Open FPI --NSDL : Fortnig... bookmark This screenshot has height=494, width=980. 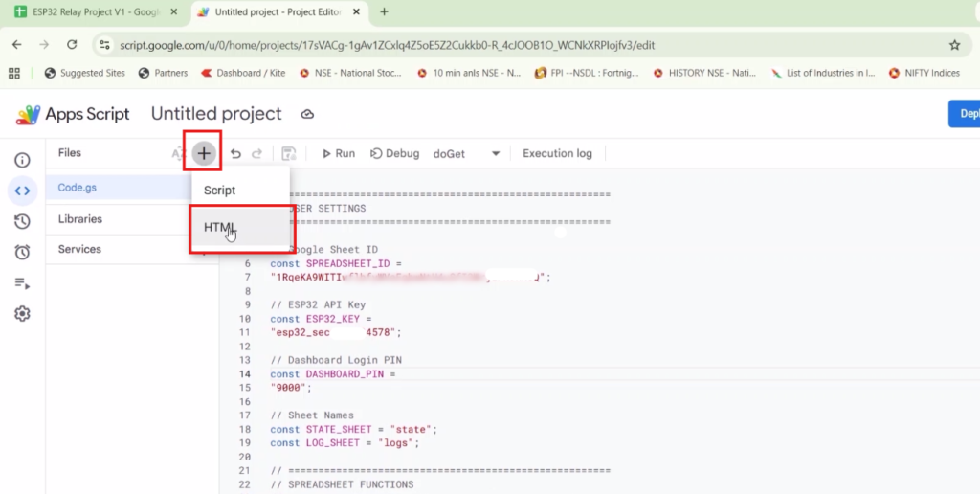pos(587,73)
